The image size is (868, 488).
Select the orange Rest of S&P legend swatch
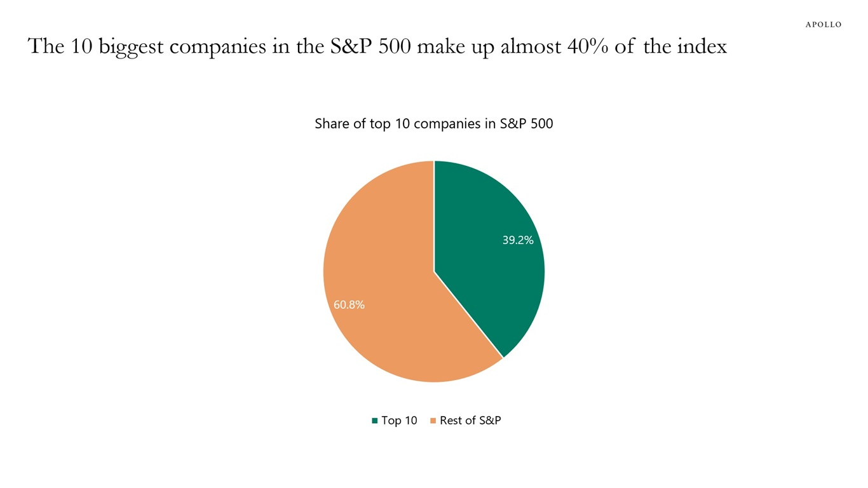pyautogui.click(x=433, y=421)
